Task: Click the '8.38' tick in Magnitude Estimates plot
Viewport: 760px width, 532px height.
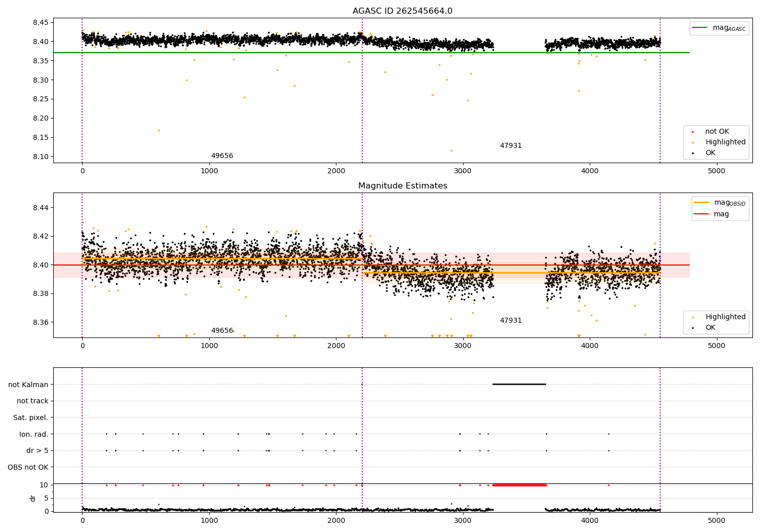Action: [x=41, y=294]
